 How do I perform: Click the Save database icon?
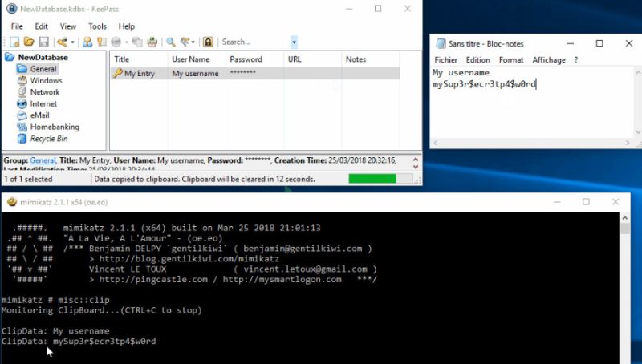click(x=43, y=42)
